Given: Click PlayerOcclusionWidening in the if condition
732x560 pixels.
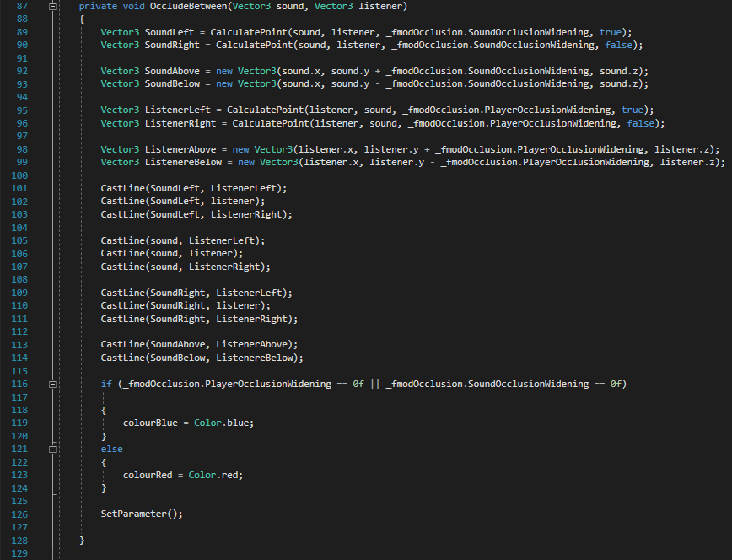Looking at the screenshot, I should click(268, 384).
